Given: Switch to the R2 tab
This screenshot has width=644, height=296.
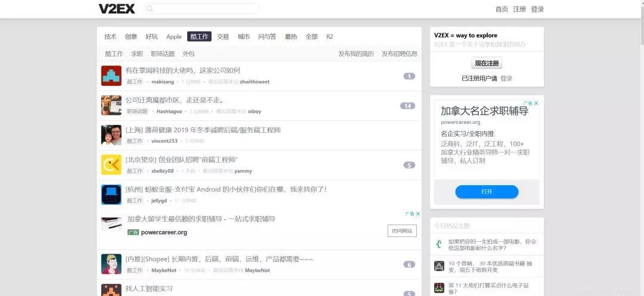Looking at the screenshot, I should pos(329,36).
